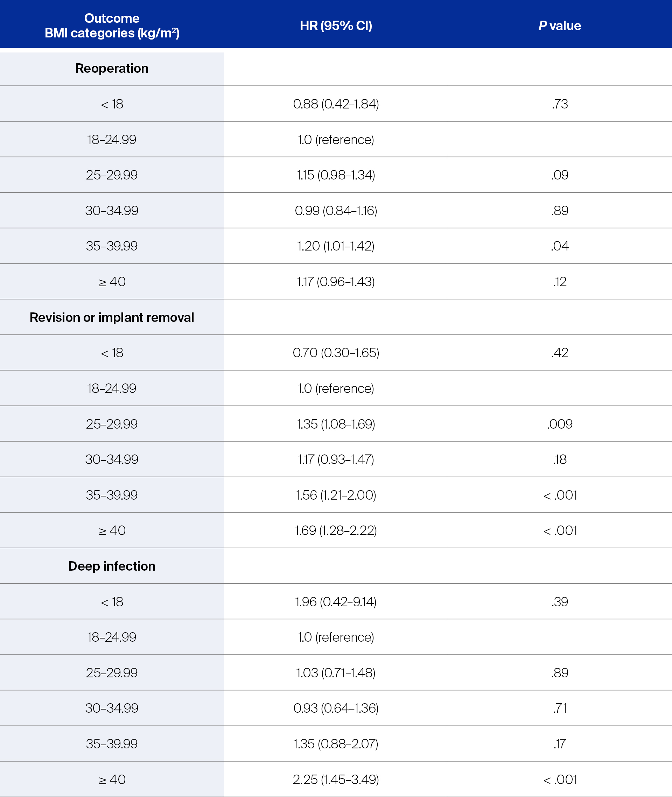Select the 1.15 (0.98–1.34) cell
672x797 pixels.
point(336,175)
